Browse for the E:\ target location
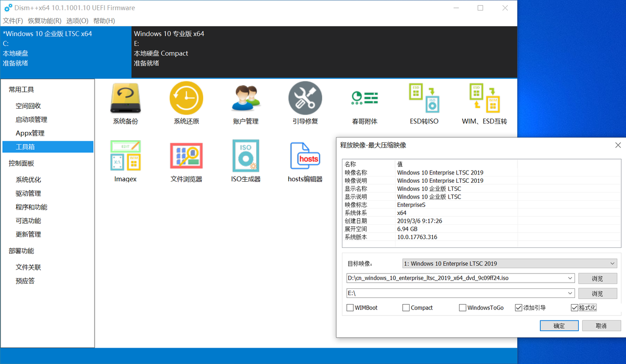This screenshot has height=364, width=626. click(598, 294)
